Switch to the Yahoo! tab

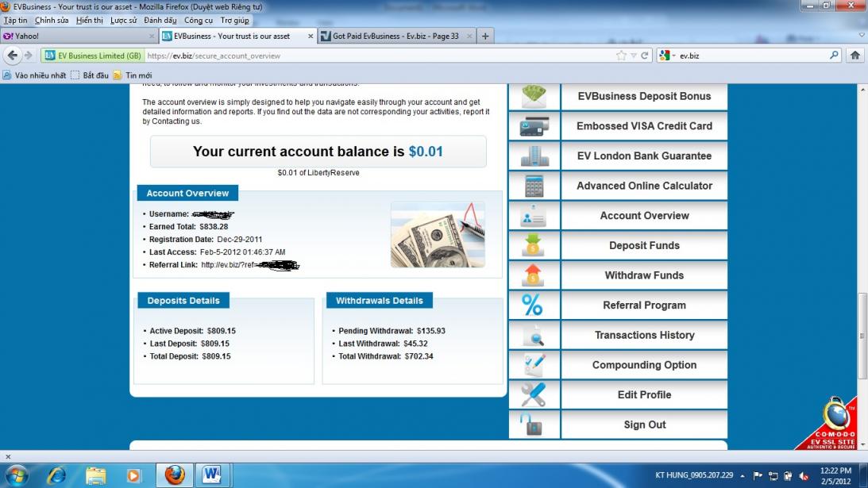pyautogui.click(x=79, y=36)
